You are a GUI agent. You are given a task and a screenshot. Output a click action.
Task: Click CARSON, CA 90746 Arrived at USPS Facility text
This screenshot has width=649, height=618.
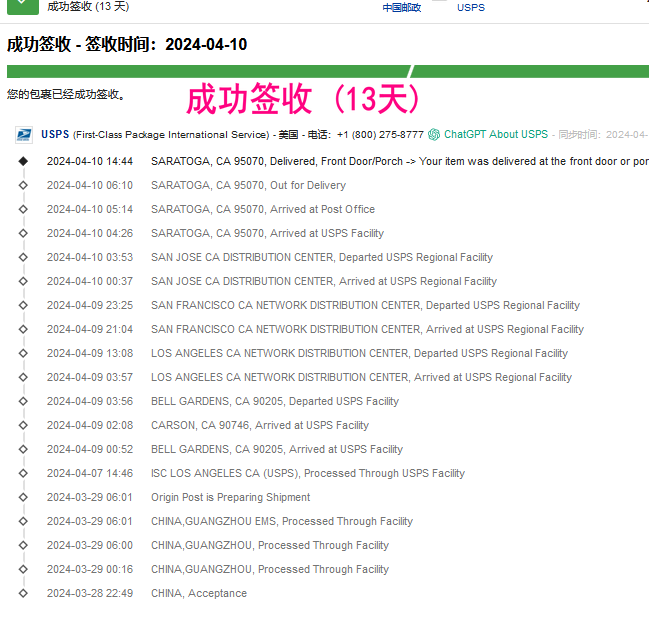[260, 426]
